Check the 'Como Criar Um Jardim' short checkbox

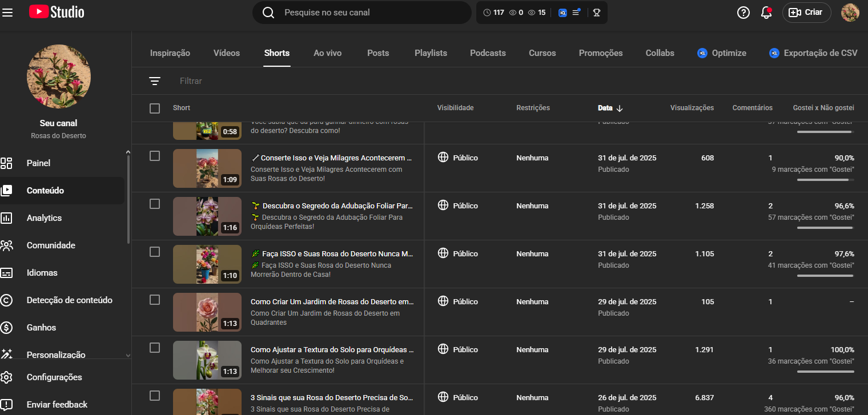coord(155,300)
